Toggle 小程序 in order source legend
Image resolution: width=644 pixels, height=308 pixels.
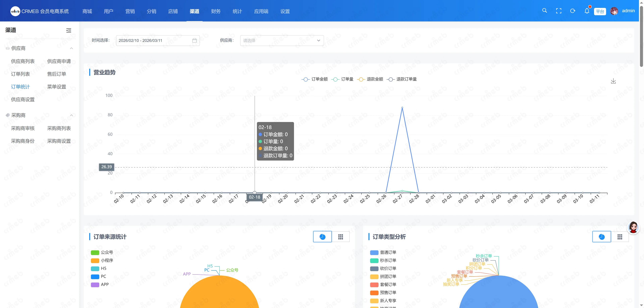pos(102,261)
